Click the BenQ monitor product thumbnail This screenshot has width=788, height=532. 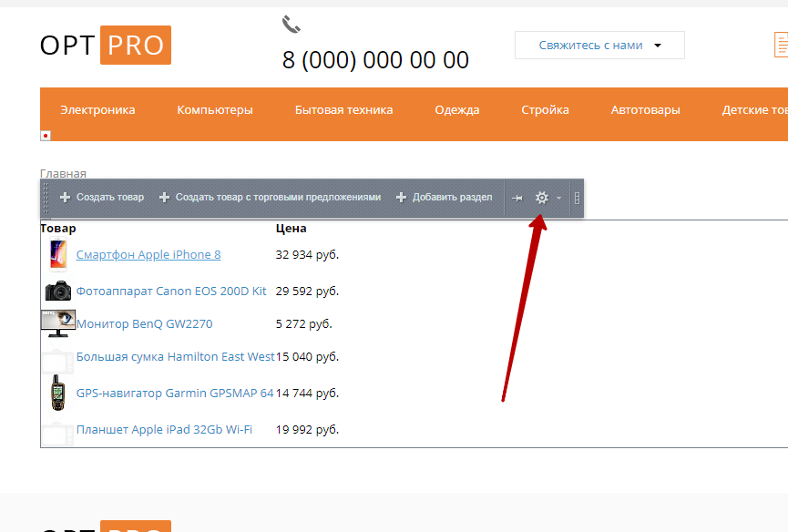click(58, 323)
